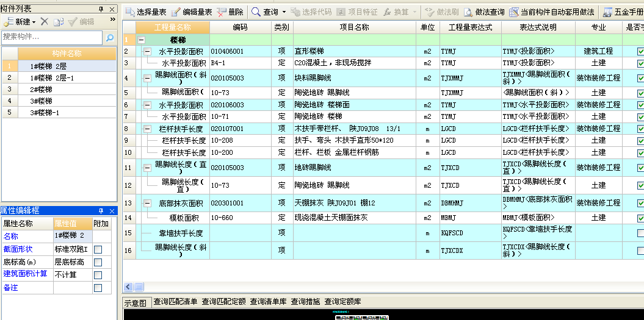Toggle checkbox for row 8 木扶手带栏杆
The image size is (644, 320).
pos(641,129)
